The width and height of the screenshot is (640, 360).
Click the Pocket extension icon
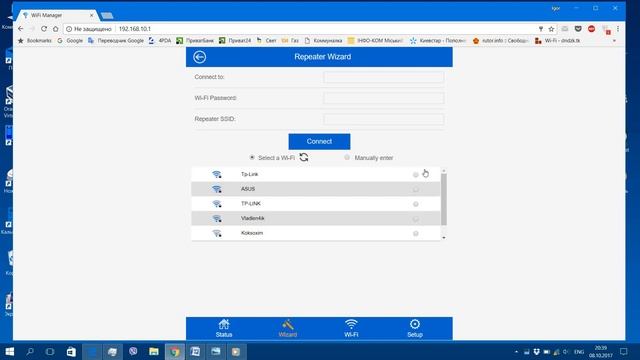click(578, 29)
